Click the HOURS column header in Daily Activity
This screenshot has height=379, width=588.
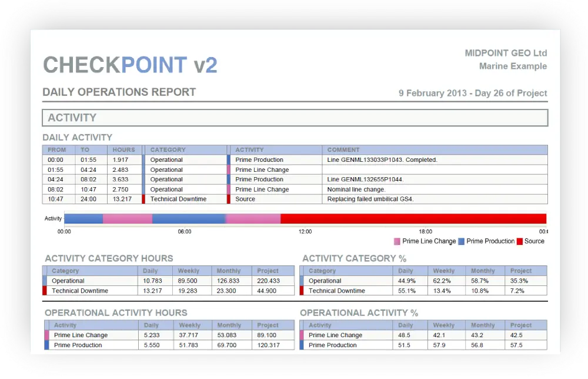click(x=123, y=149)
